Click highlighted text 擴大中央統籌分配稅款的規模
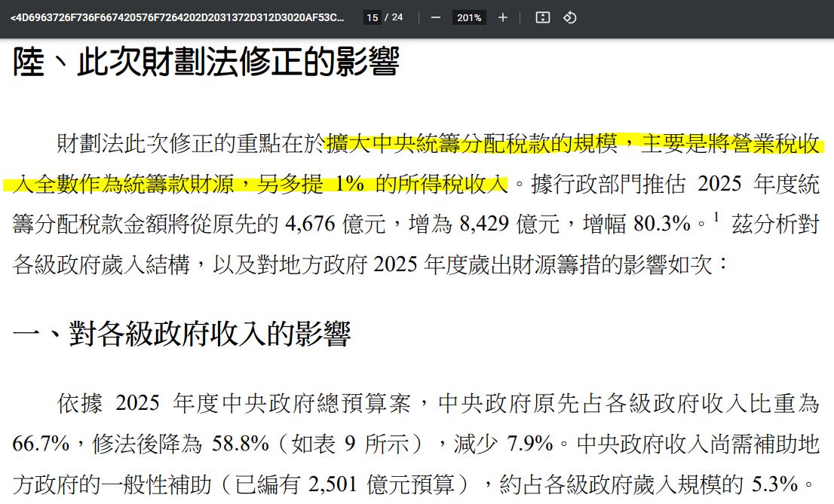This screenshot has width=834, height=504. (x=472, y=142)
